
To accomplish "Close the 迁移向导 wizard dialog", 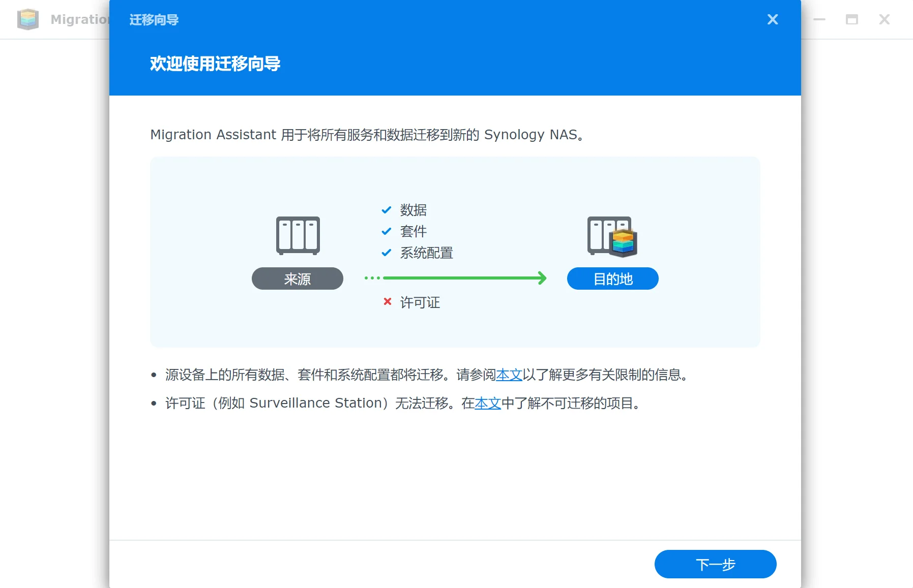I will pos(772,19).
